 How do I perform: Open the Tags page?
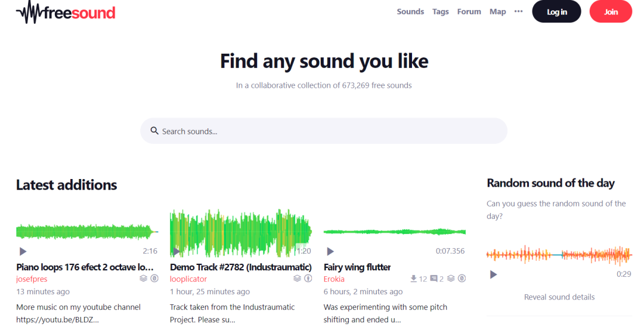point(441,11)
